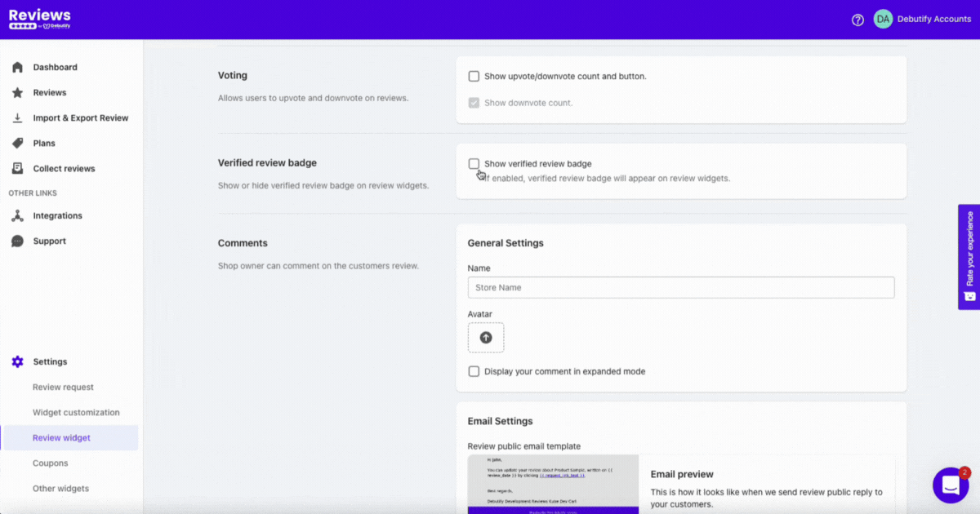Image resolution: width=980 pixels, height=514 pixels.
Task: Enable Show verified review badge checkbox
Action: 474,163
